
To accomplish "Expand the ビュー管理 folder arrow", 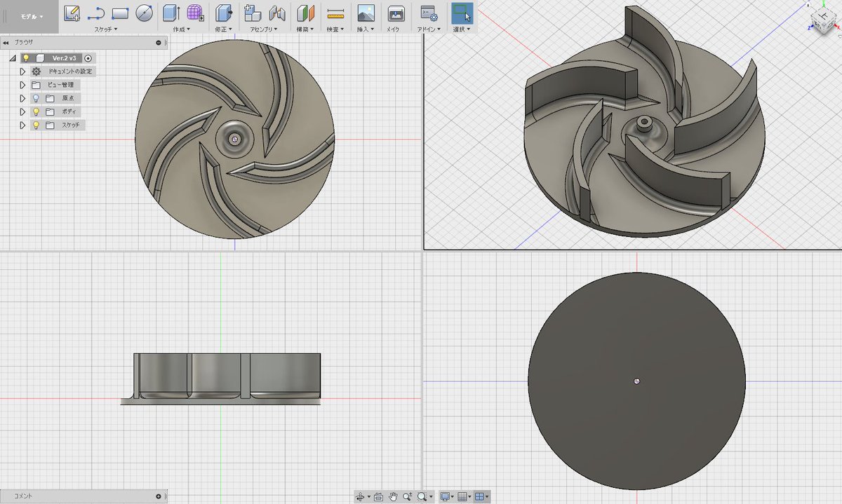I will point(22,85).
